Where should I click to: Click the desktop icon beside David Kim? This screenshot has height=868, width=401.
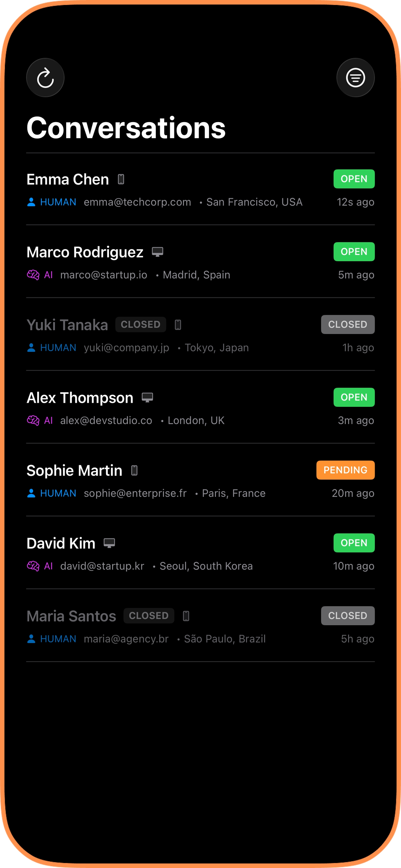coord(109,543)
